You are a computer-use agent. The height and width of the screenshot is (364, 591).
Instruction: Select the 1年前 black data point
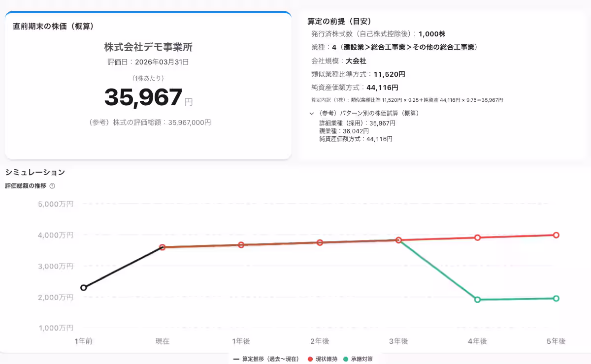tap(84, 288)
